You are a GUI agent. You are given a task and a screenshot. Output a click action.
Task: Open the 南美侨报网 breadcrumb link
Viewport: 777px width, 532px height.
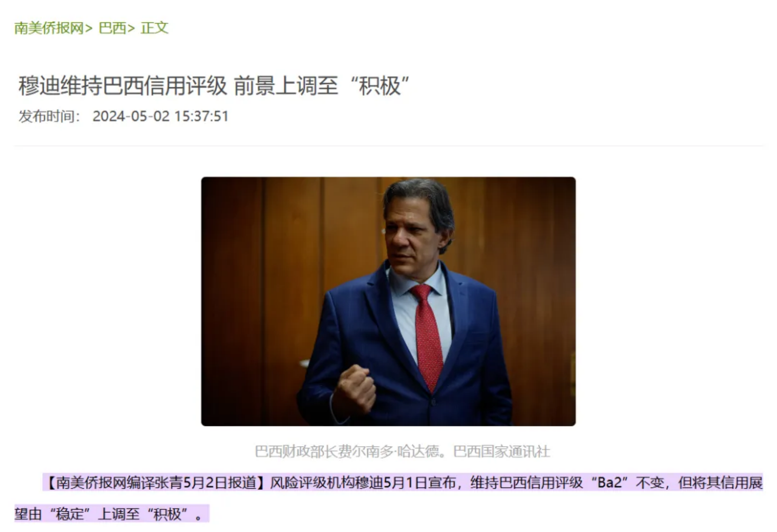click(x=49, y=28)
